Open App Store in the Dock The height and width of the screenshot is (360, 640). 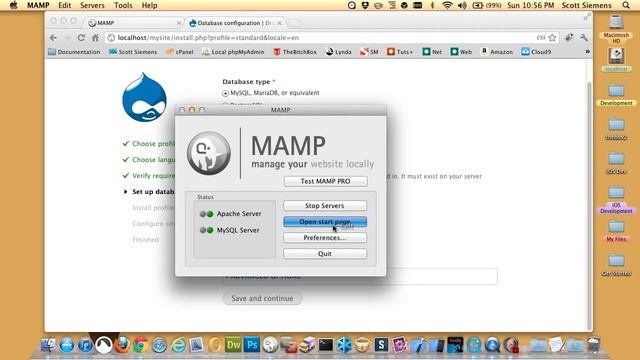click(x=67, y=345)
